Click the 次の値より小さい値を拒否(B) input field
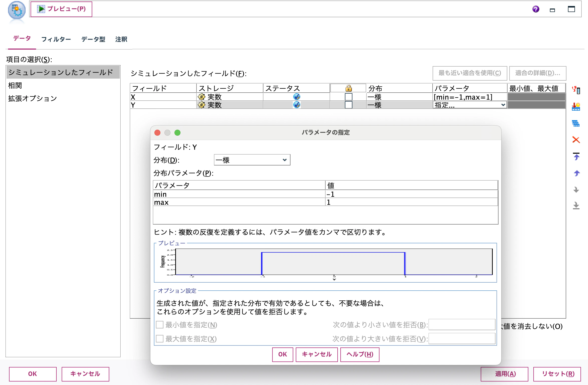This screenshot has height=385, width=588. coord(462,324)
